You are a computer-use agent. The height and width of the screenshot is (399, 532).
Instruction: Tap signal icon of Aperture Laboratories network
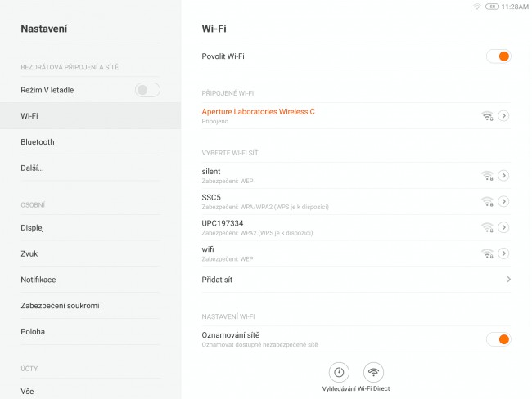point(487,116)
